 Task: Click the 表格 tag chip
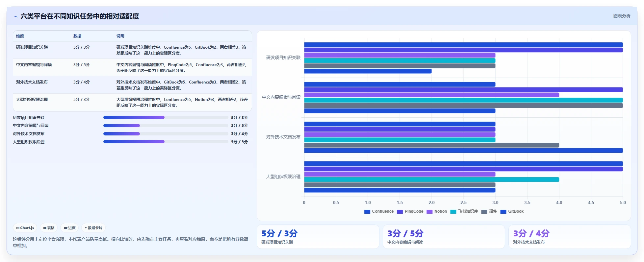click(x=49, y=228)
